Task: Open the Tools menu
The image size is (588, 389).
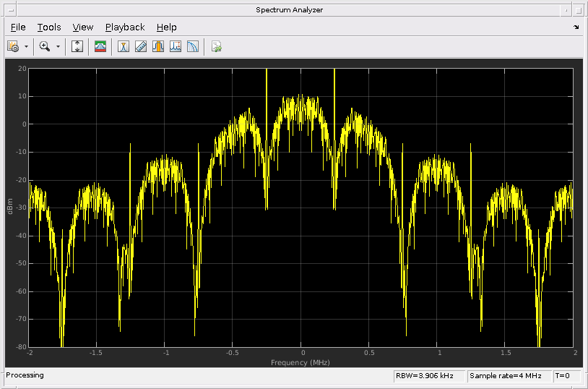Action: coord(49,27)
